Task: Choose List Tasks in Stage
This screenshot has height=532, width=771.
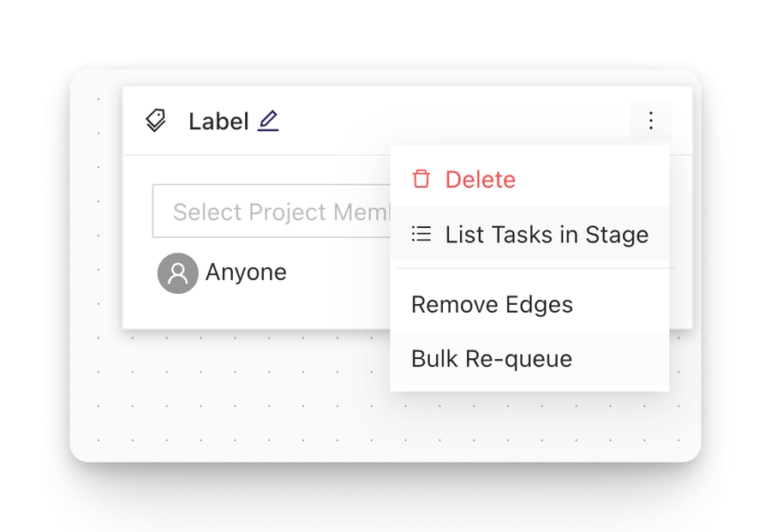Action: pos(529,234)
